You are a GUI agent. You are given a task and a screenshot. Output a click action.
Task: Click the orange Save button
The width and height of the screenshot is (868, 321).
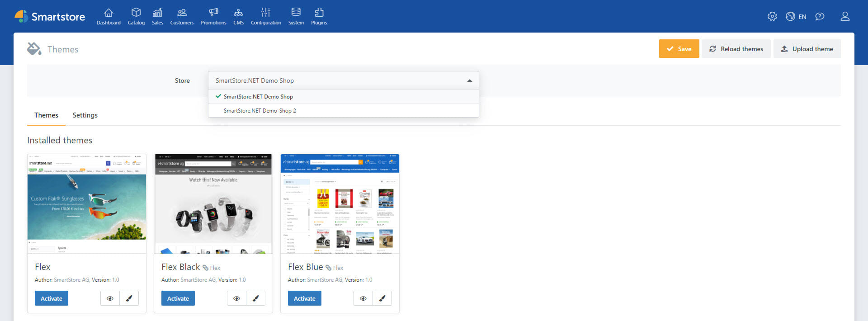679,49
